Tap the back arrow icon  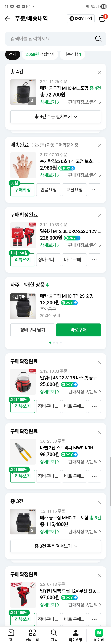tap(7, 19)
